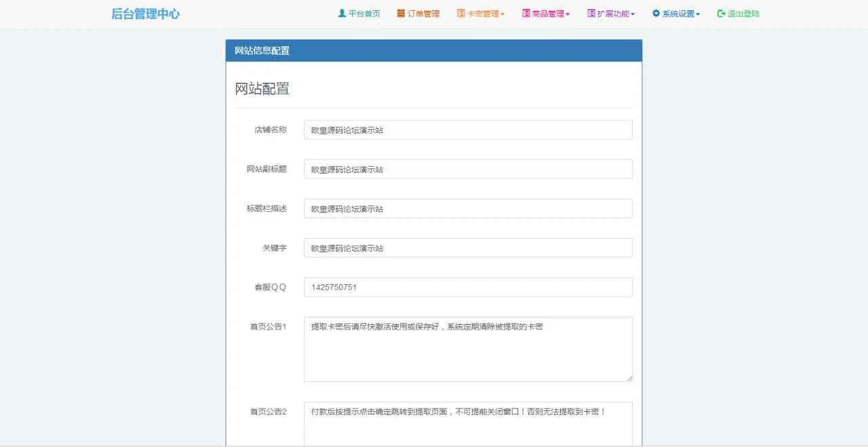This screenshot has height=447, width=868.
Task: Select the 标题栏描述 input box
Action: pyautogui.click(x=468, y=208)
